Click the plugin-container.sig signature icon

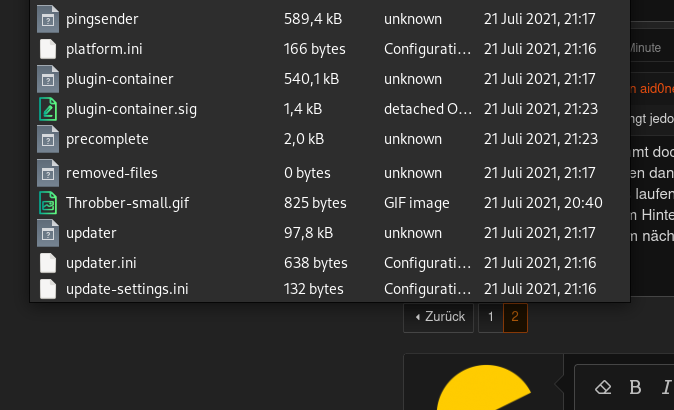click(x=48, y=109)
